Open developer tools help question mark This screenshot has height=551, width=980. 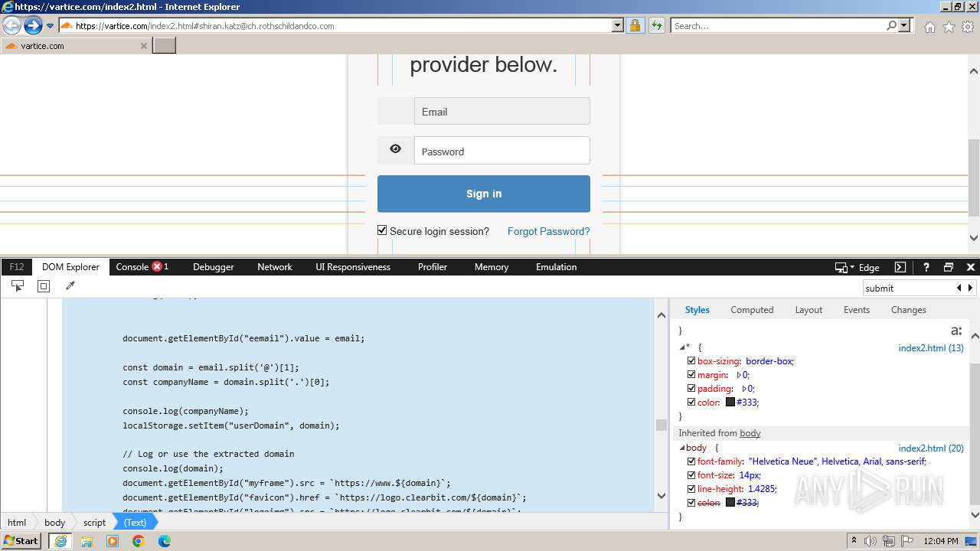925,267
